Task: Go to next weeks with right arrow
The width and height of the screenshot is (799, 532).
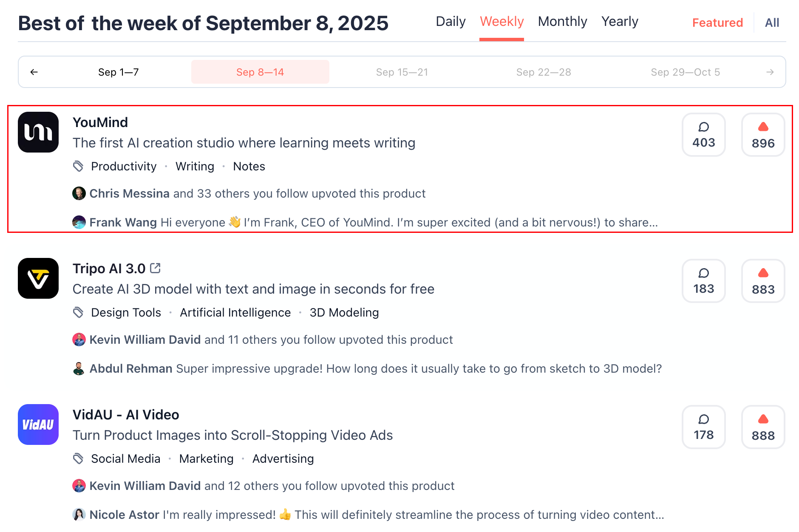Action: [x=770, y=72]
